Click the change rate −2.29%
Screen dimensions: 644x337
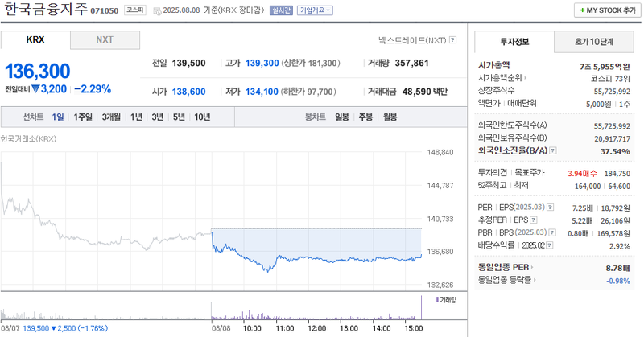coord(93,89)
